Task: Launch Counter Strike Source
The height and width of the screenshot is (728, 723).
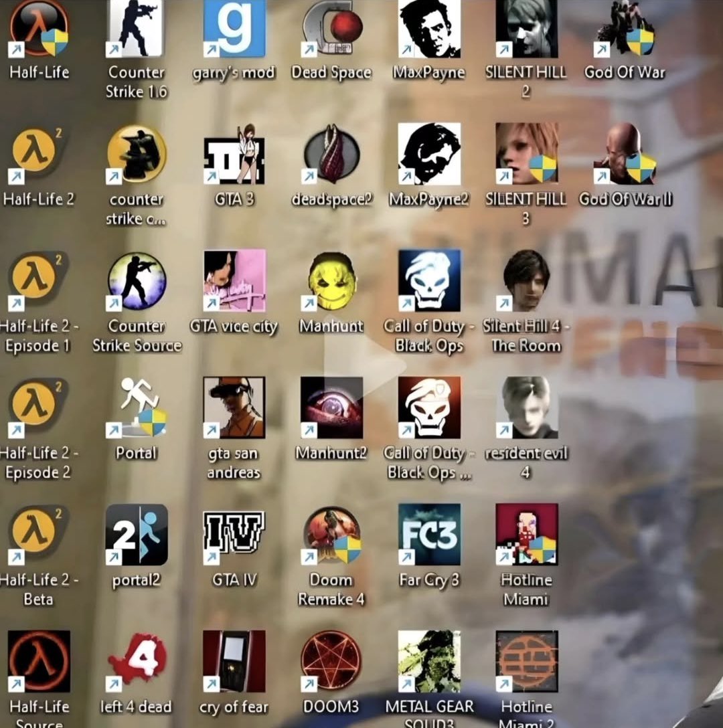Action: click(135, 281)
